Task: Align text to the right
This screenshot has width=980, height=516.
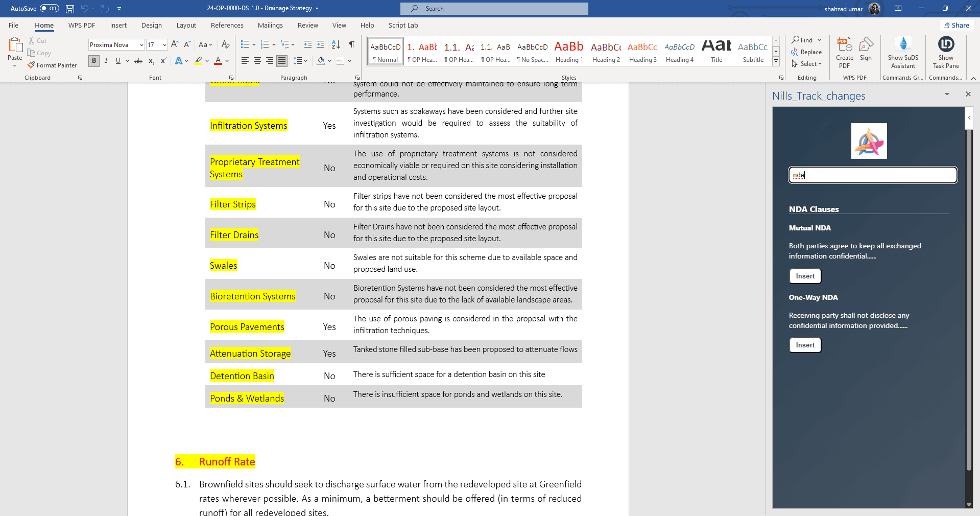Action: click(269, 61)
